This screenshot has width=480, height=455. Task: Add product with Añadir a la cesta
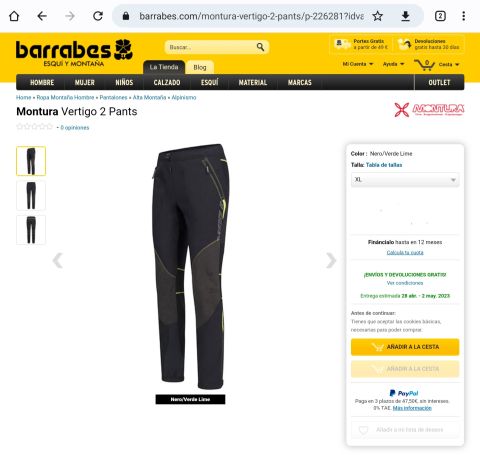(x=405, y=347)
